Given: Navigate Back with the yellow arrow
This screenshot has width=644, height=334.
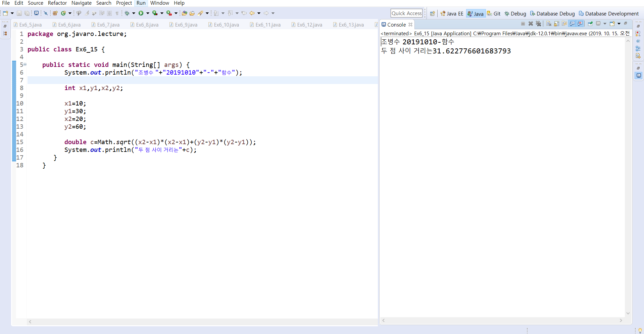Looking at the screenshot, I should point(252,13).
